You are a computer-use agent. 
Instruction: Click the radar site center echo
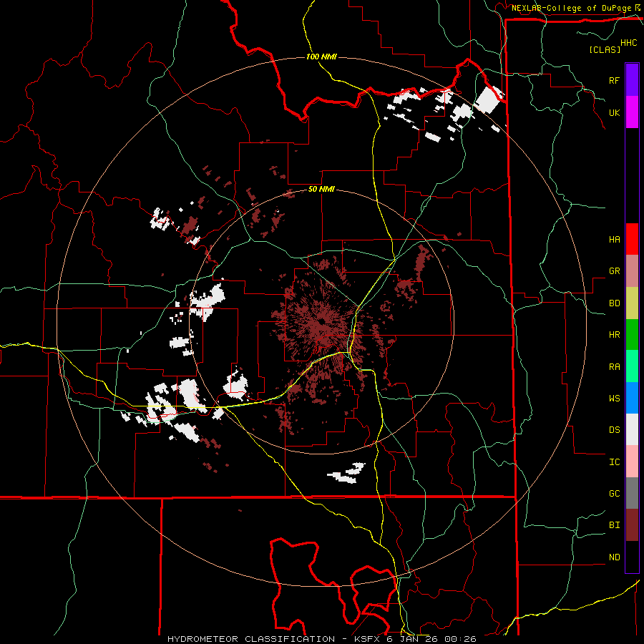point(321,321)
